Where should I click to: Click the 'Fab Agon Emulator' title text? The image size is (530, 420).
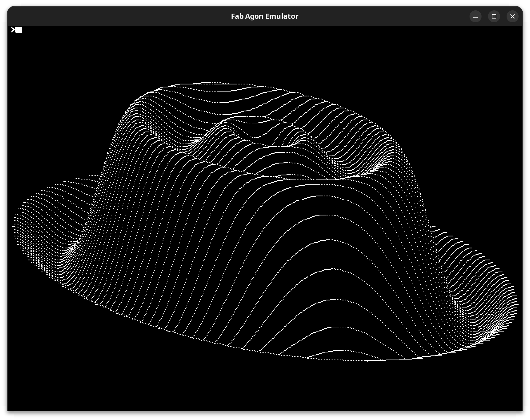[x=264, y=16]
